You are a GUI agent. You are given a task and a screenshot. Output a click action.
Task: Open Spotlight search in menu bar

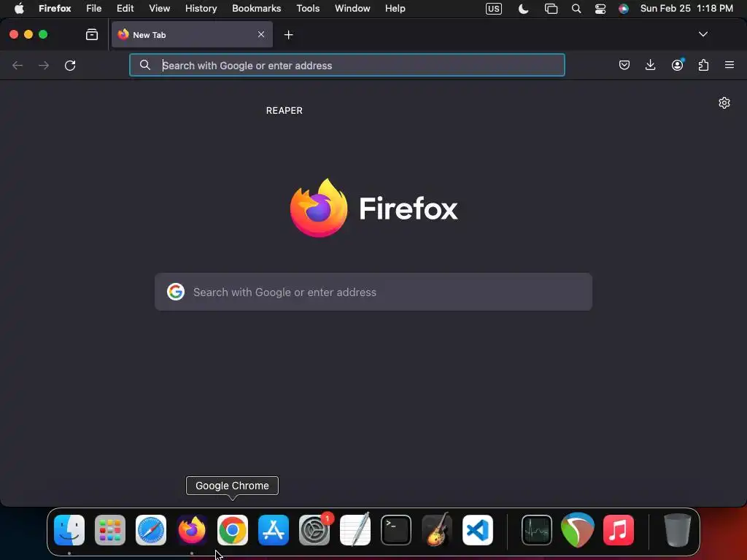point(576,9)
